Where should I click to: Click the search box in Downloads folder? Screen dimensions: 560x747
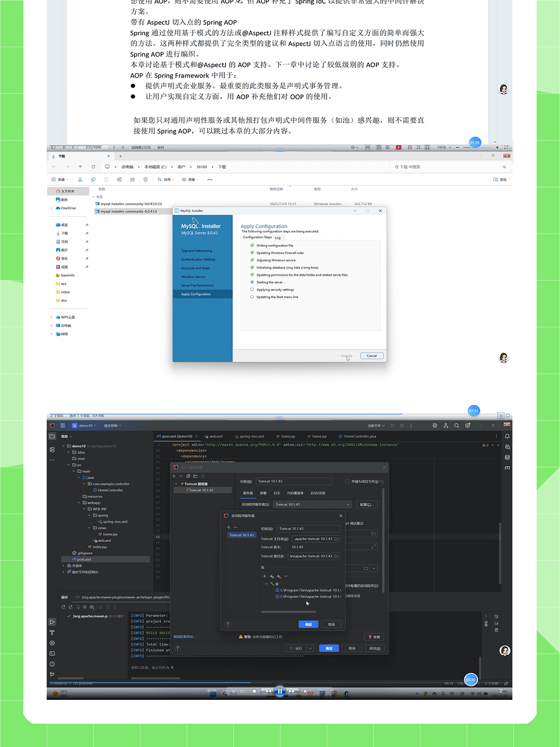(x=448, y=167)
